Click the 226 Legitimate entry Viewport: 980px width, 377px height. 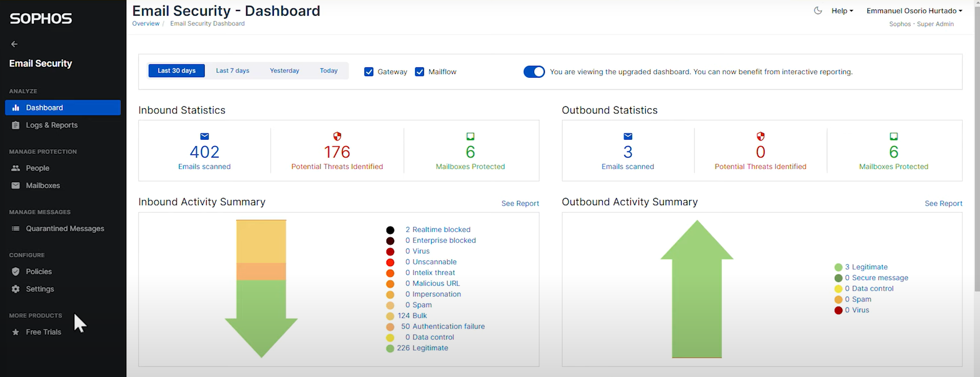click(x=423, y=348)
